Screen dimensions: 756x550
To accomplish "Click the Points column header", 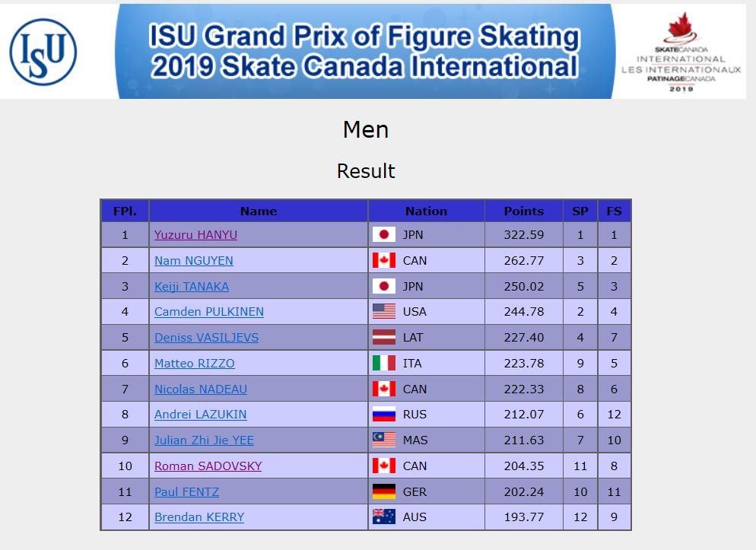I will (523, 211).
